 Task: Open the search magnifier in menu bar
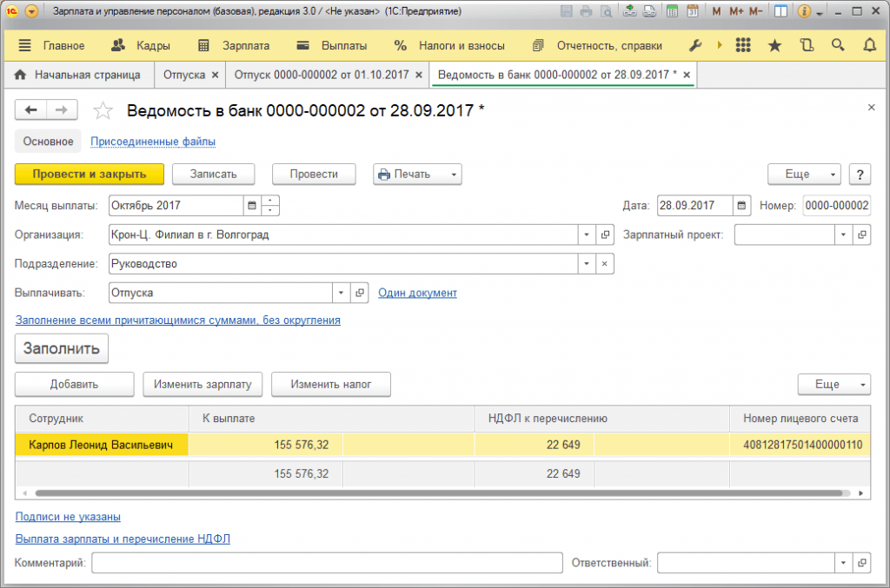click(838, 45)
